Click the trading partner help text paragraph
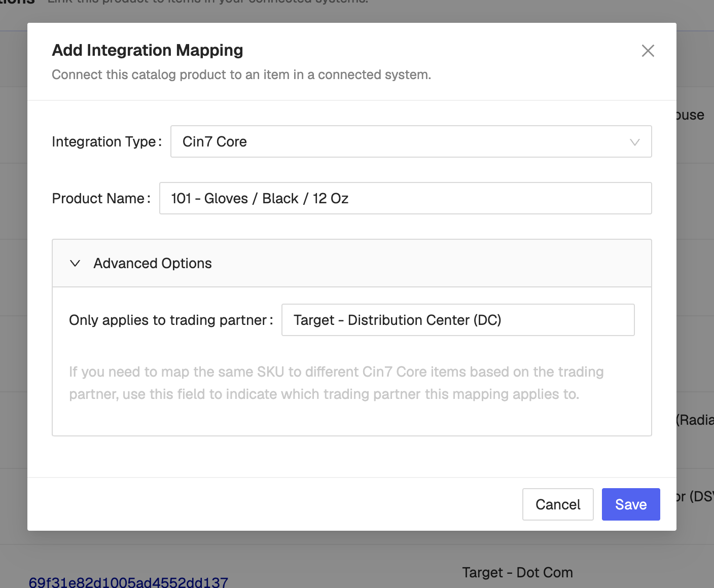This screenshot has height=588, width=714. click(336, 383)
